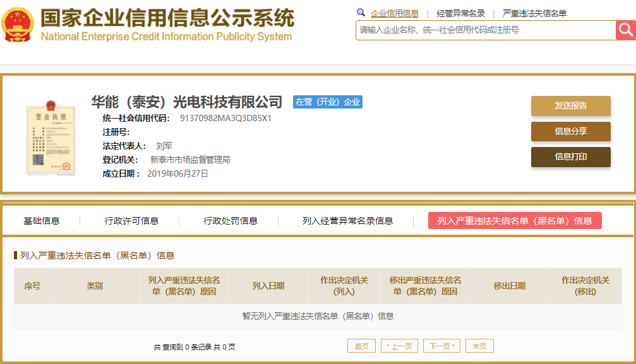Select the 经营异常名录 search category
636x364 pixels.
461,13
